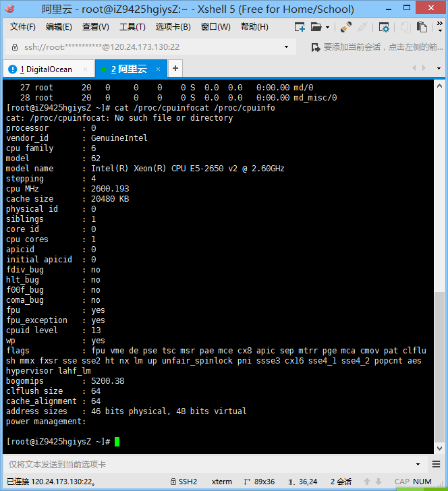Image resolution: width=448 pixels, height=491 pixels.
Task: Close the 阿里云 tab
Action: tap(158, 69)
